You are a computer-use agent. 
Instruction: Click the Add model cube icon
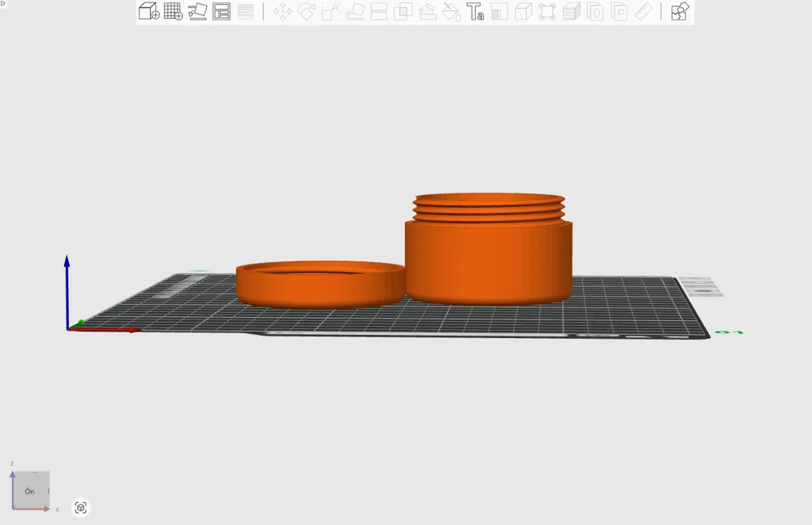[x=149, y=11]
